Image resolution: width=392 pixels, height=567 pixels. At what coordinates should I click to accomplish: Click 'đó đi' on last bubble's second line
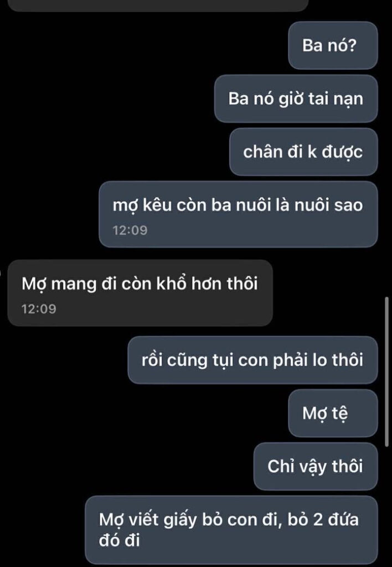pos(120,541)
